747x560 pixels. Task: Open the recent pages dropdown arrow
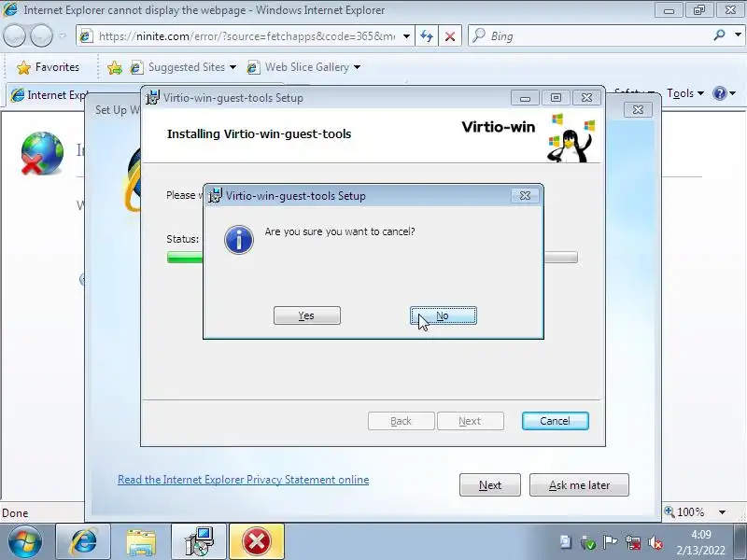click(x=62, y=35)
